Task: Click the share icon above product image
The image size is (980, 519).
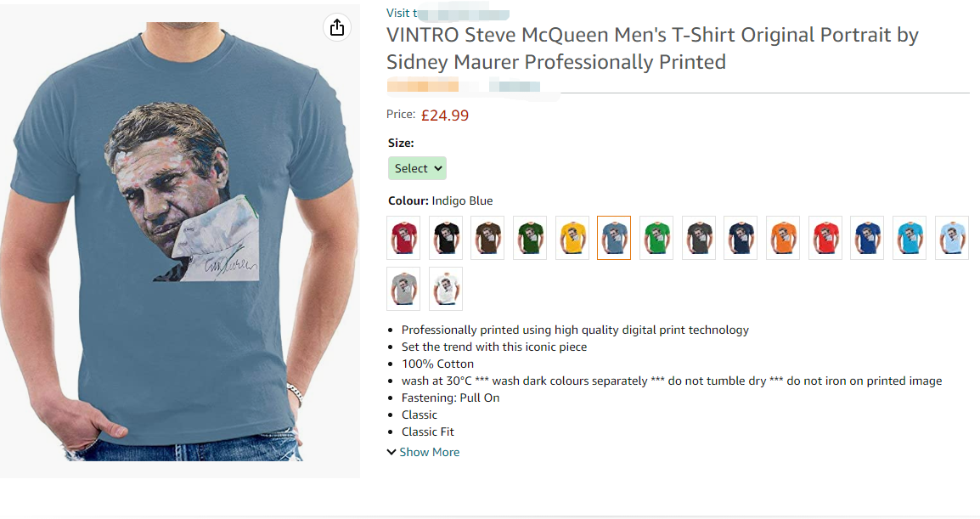Action: point(337,27)
